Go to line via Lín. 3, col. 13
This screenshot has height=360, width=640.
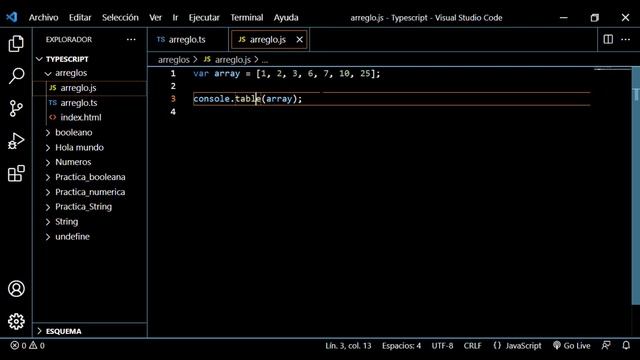pos(348,345)
